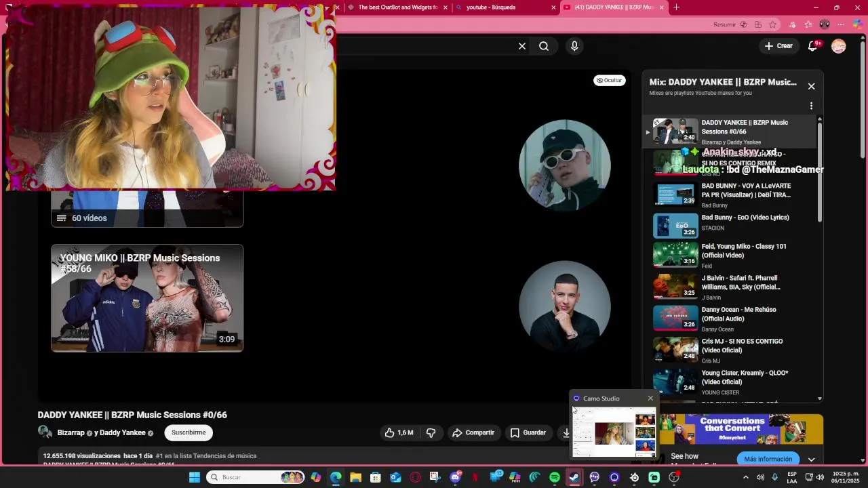Play Bad Bunny - EoO (Video Lyrics)
Image resolution: width=868 pixels, height=488 pixels.
point(730,226)
